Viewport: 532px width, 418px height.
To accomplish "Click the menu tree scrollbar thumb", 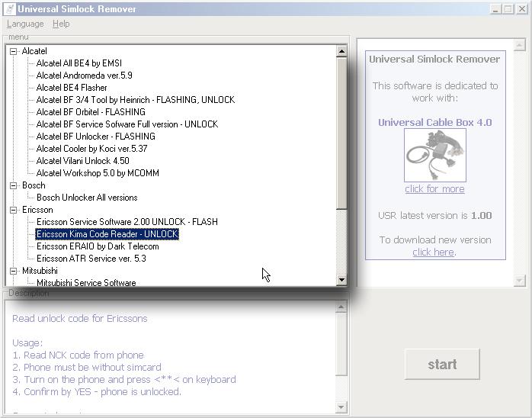I will (x=341, y=133).
